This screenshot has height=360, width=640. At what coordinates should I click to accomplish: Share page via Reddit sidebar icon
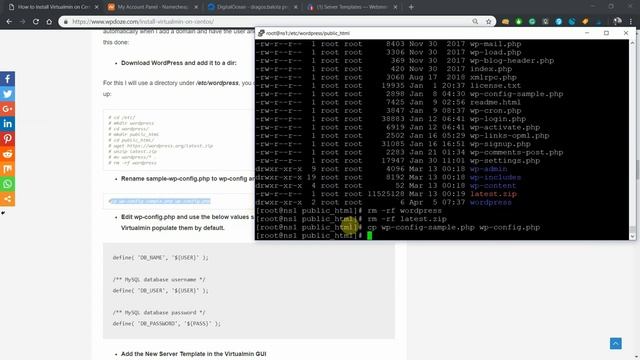7,154
